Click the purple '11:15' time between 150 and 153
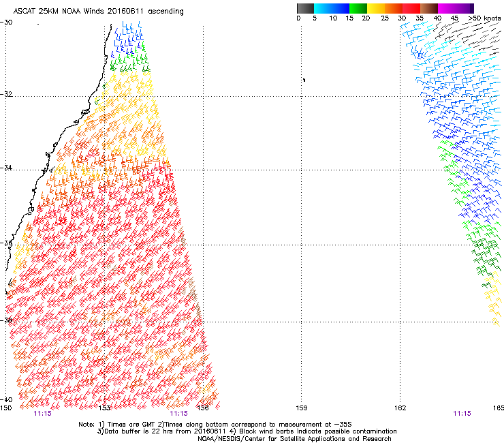This screenshot has width=504, height=443. pyautogui.click(x=42, y=414)
